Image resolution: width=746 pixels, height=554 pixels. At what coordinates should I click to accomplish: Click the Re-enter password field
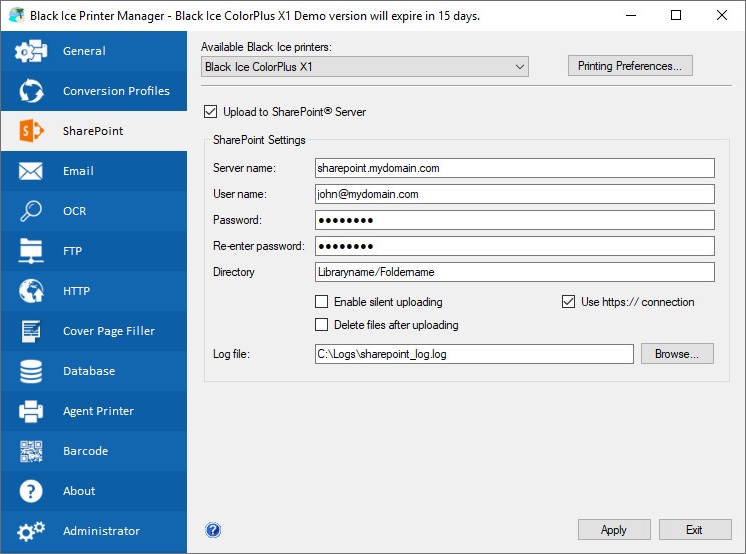click(514, 246)
